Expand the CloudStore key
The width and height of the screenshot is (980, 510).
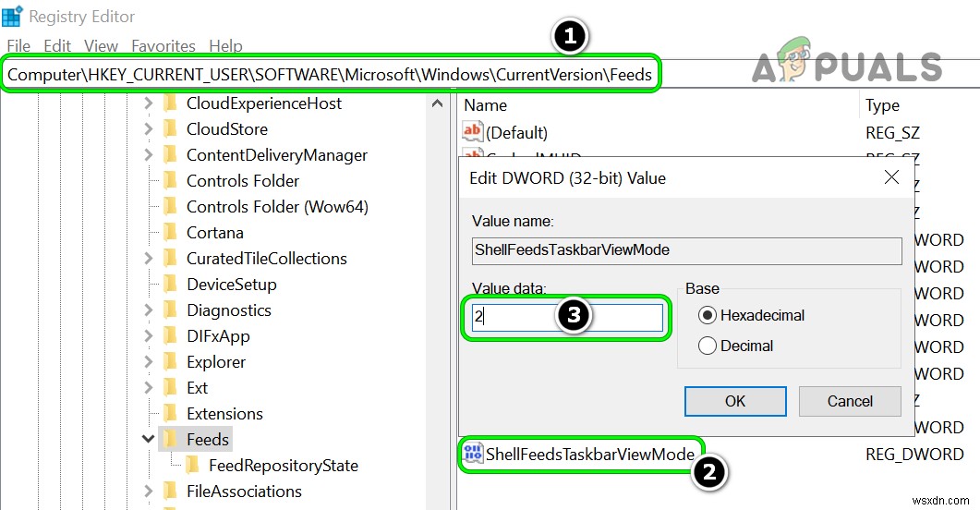(x=148, y=128)
